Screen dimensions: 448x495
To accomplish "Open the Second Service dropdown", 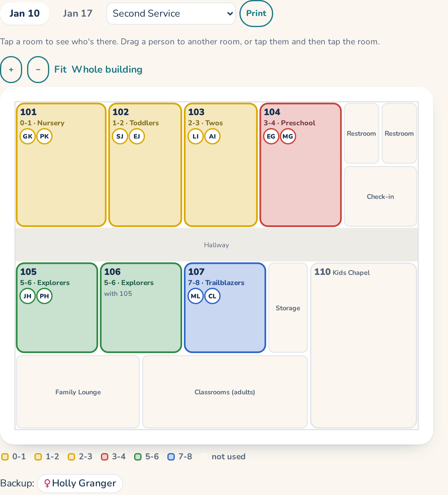I will (171, 14).
